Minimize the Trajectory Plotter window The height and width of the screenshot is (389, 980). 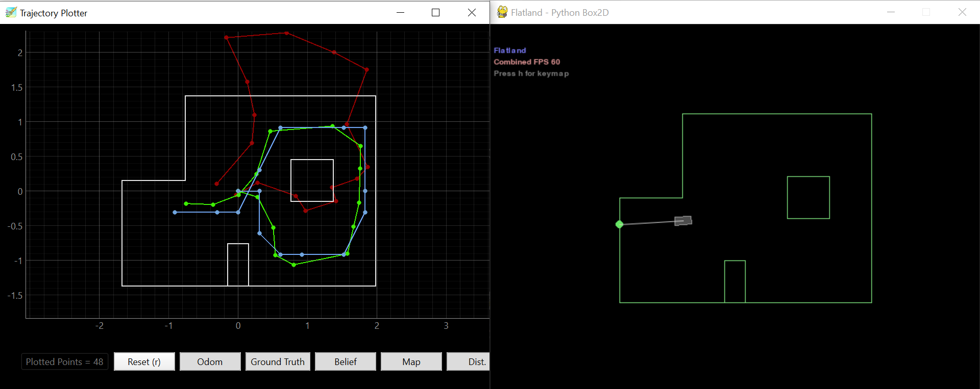(x=401, y=12)
